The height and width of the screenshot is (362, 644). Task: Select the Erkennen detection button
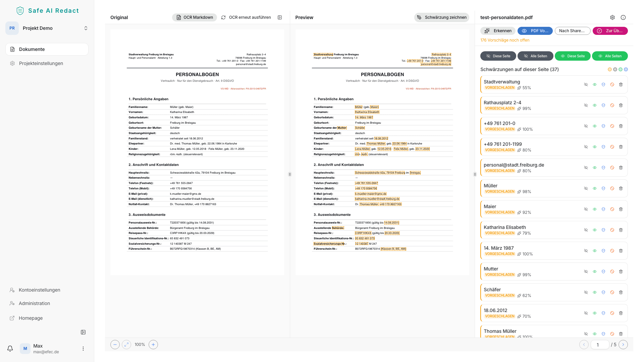[498, 31]
